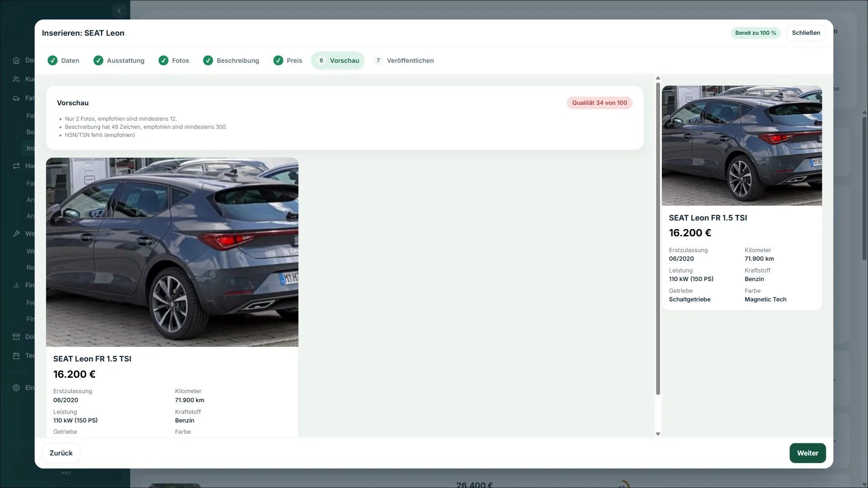Image resolution: width=868 pixels, height=488 pixels.
Task: Open the vehicles car icon in sidebar
Action: (16, 98)
